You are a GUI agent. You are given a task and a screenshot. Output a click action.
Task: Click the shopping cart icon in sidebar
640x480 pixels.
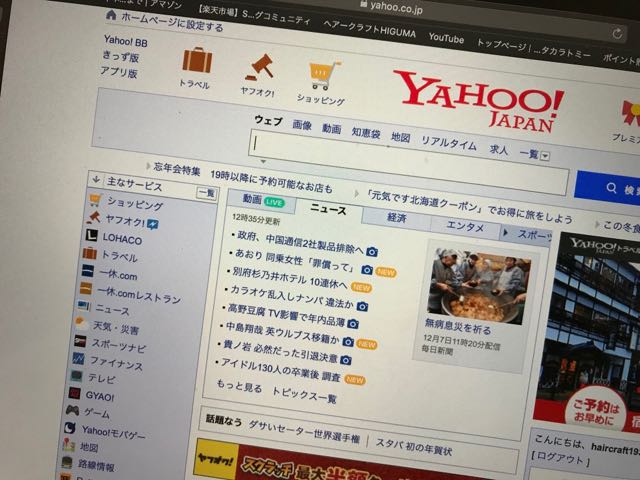coord(95,199)
